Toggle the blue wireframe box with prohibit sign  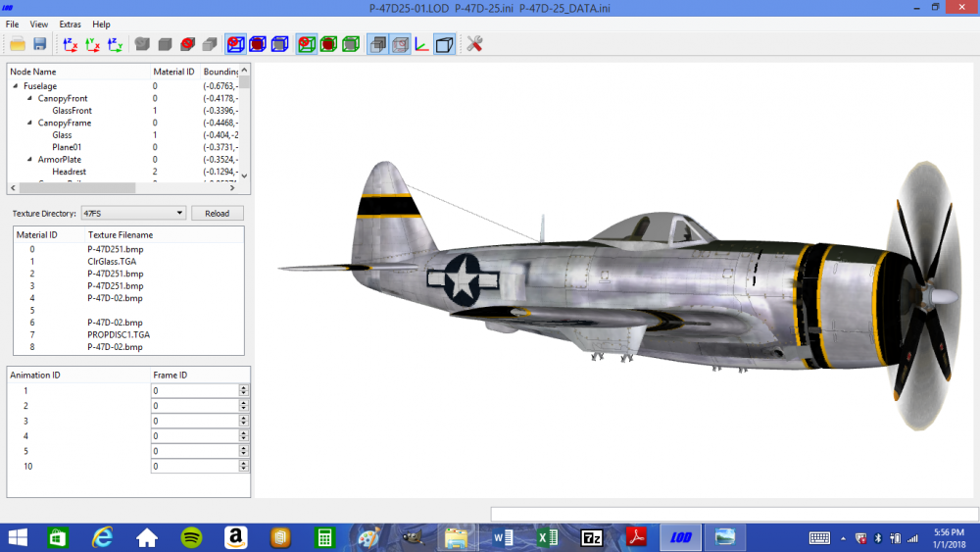235,44
